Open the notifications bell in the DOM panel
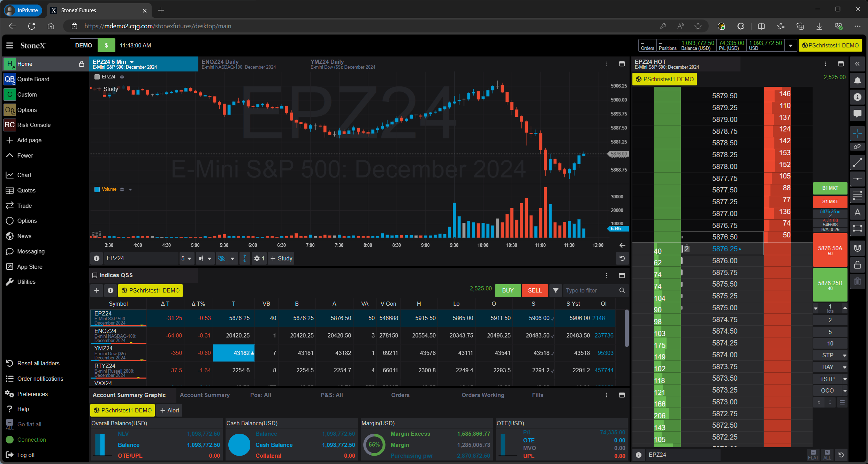Image resolution: width=868 pixels, height=464 pixels. (858, 81)
